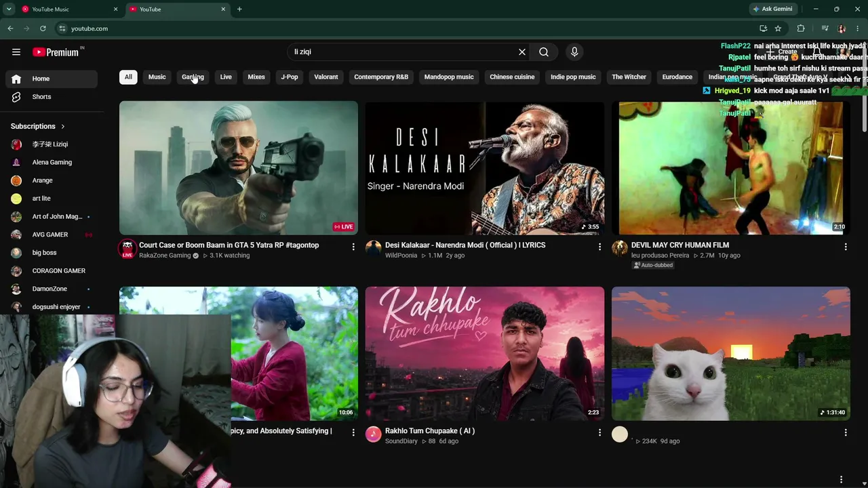Open the DEVIL MAY CRY HUMAN FILM title
Image resolution: width=868 pixels, height=488 pixels.
coord(680,245)
